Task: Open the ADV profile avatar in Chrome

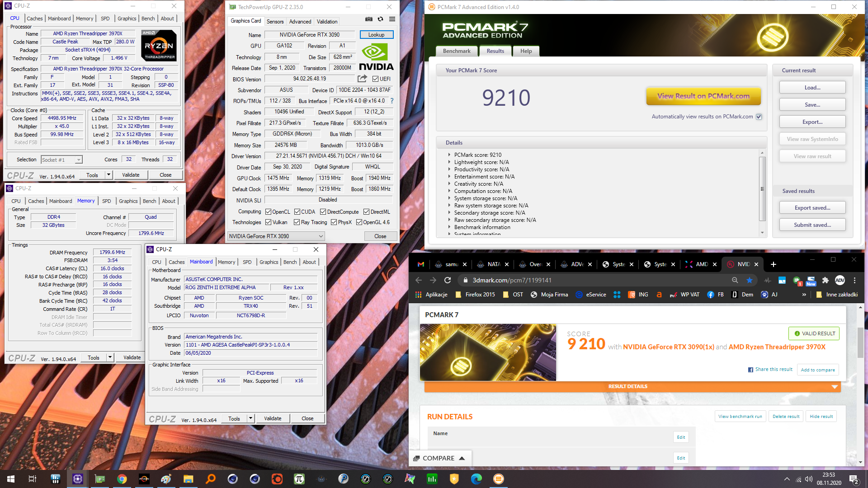Action: (840, 280)
